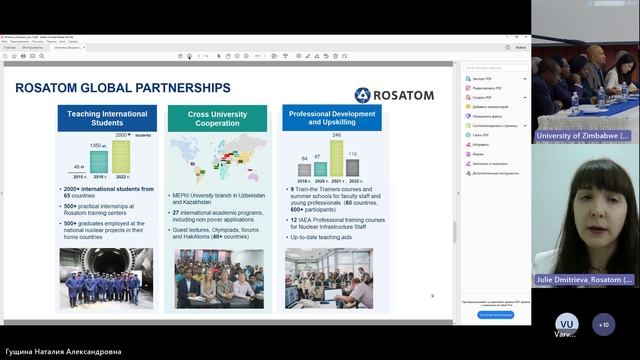Open the View menu in Acrobat

(37, 41)
